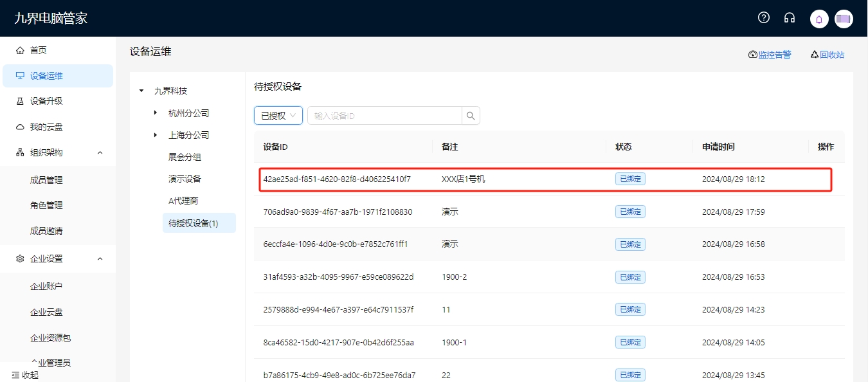Screen dimensions: 868x382
Task: Click the 1900-2 remark cell
Action: tap(455, 277)
